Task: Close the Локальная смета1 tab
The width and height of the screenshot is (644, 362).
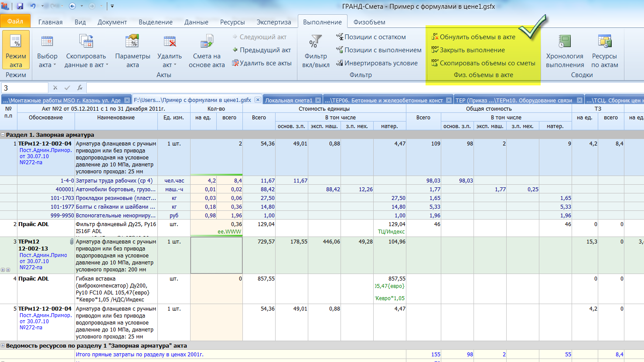Action: 318,100
